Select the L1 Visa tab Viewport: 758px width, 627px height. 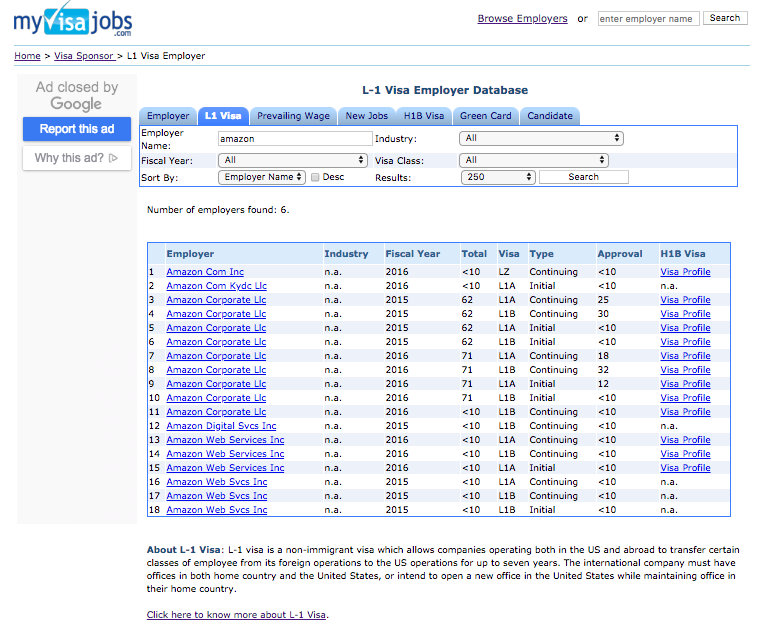[x=223, y=116]
